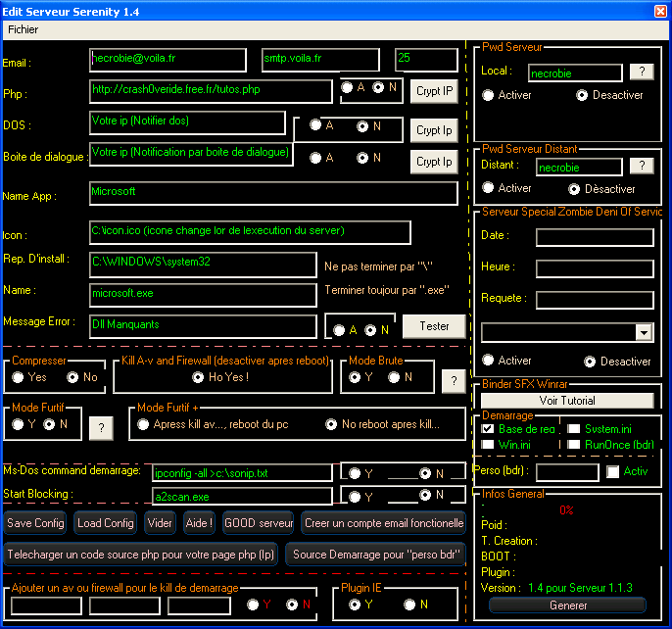Click the Save Config button
Image resolution: width=672 pixels, height=629 pixels.
click(35, 523)
